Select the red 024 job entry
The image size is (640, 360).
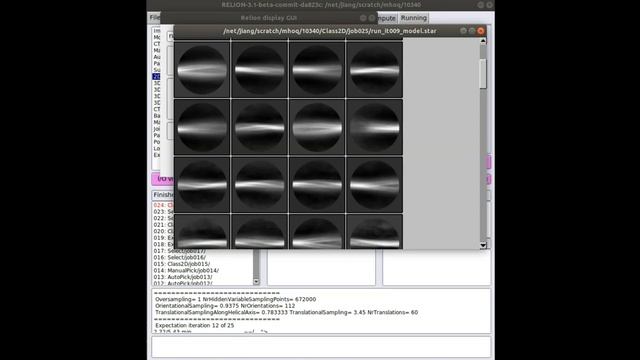pyautogui.click(x=163, y=205)
